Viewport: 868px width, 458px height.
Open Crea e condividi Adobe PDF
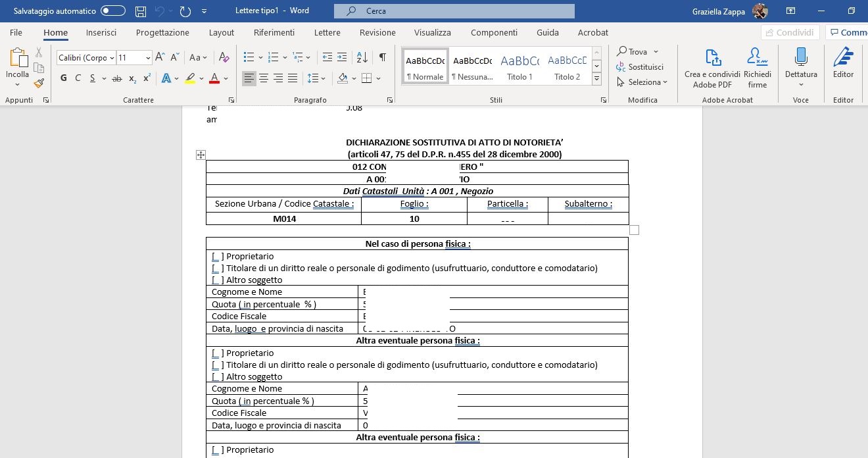coord(712,67)
